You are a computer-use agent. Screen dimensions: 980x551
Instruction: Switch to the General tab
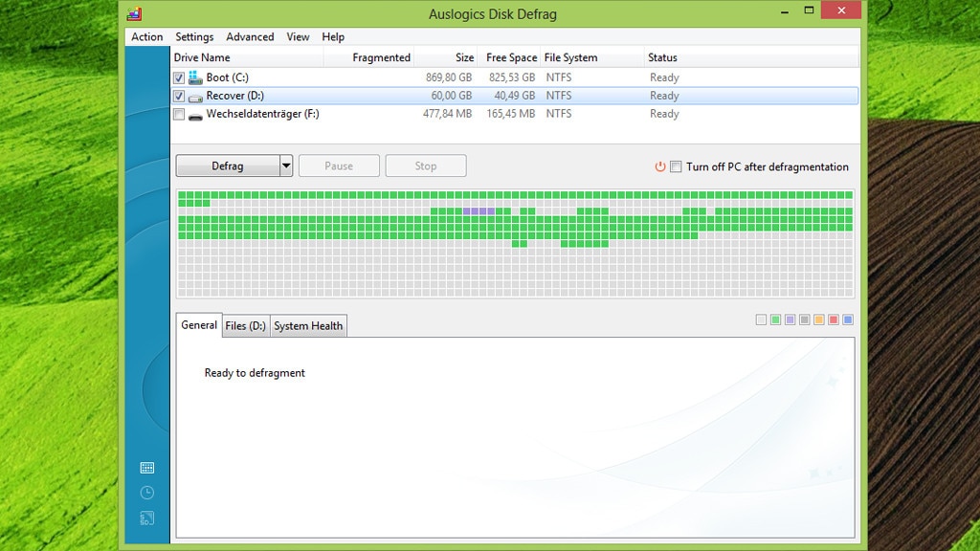[x=199, y=325]
